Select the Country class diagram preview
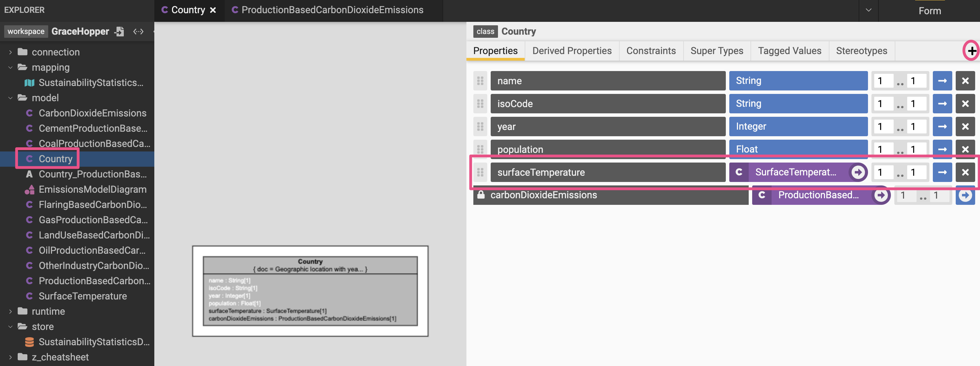 pos(310,291)
